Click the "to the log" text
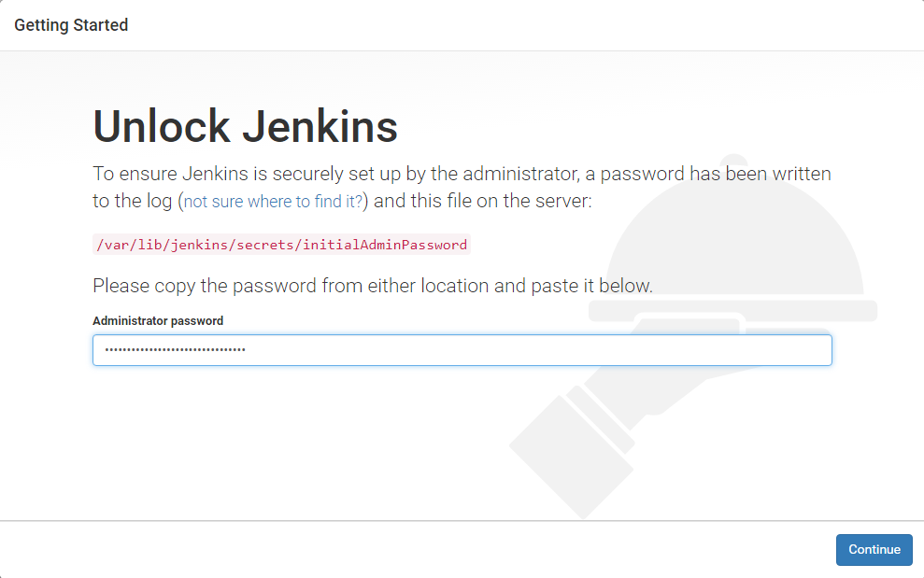Image resolution: width=924 pixels, height=578 pixels. click(133, 201)
